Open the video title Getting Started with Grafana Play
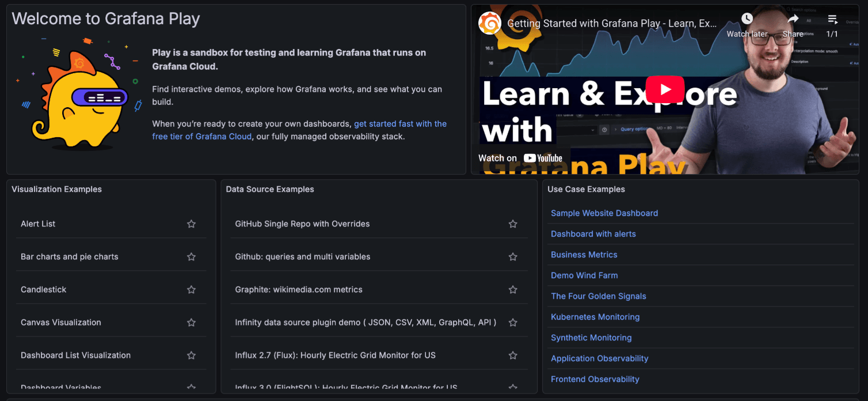Screen dimensions: 868x401 pos(612,24)
